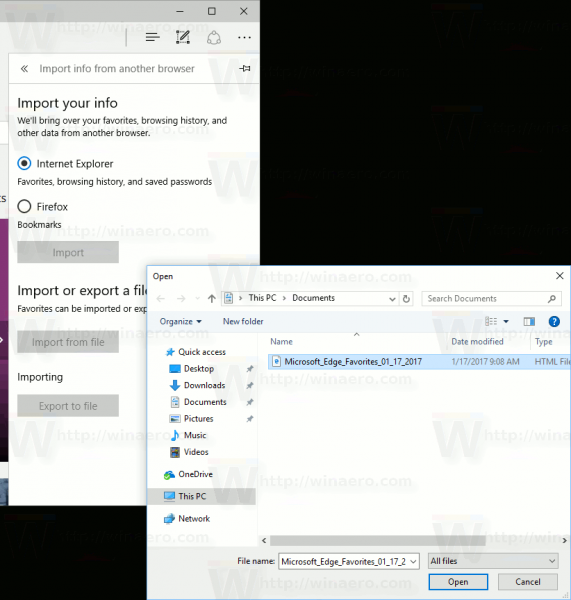The width and height of the screenshot is (571, 600).
Task: Open Desktop in the navigation pane
Action: click(x=192, y=368)
